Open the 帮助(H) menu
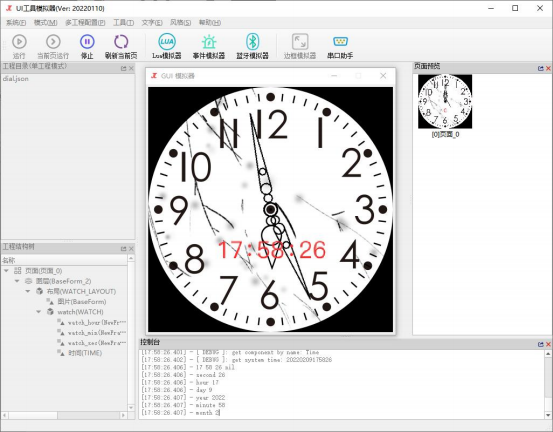 point(210,23)
